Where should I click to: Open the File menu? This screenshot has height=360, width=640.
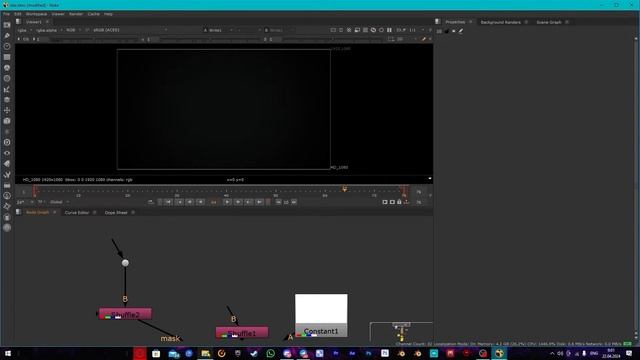coord(7,14)
